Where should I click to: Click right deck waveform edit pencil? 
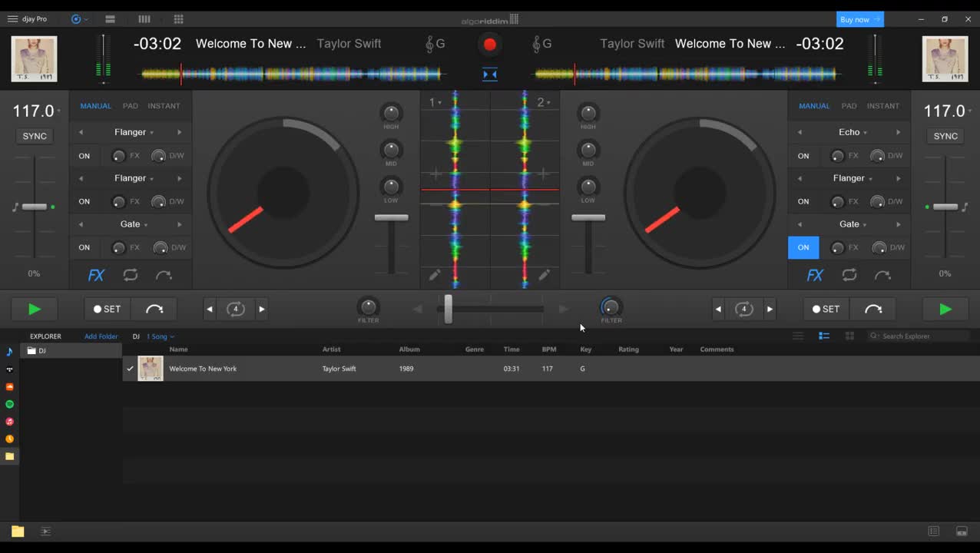pos(544,274)
